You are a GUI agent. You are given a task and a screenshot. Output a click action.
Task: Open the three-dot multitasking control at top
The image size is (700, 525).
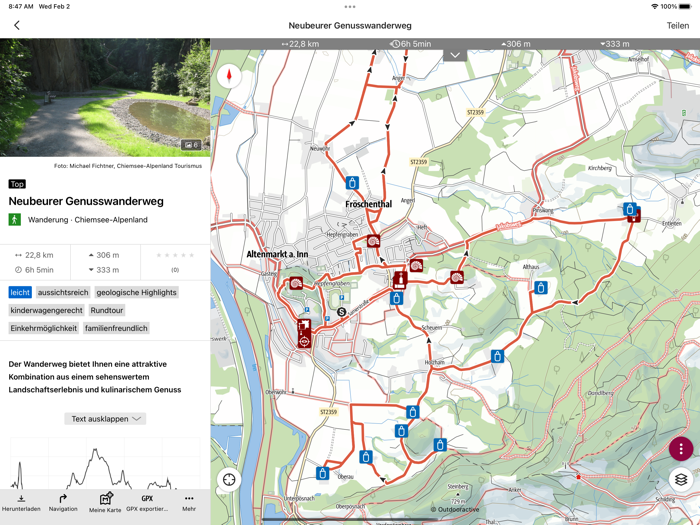point(350,7)
